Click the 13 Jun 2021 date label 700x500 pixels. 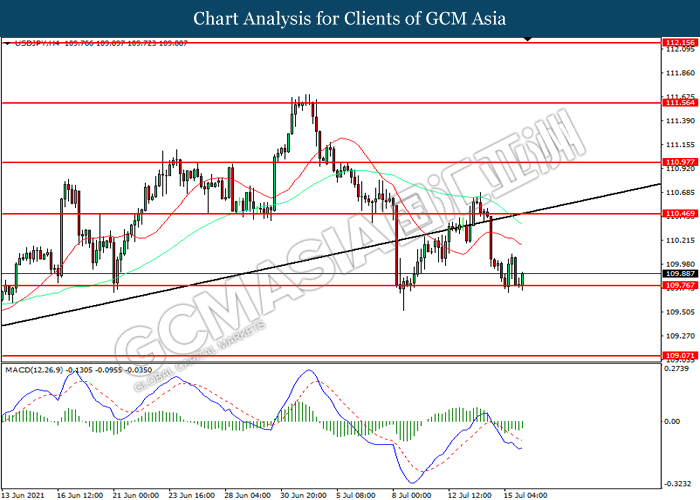(23, 495)
